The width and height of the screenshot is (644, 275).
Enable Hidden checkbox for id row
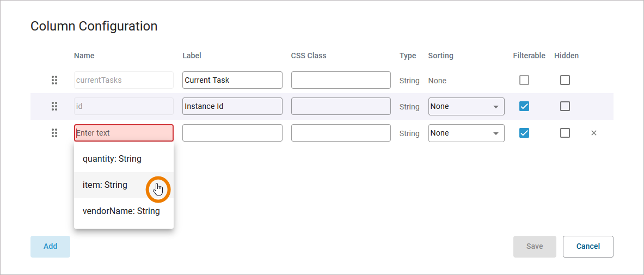coord(565,106)
